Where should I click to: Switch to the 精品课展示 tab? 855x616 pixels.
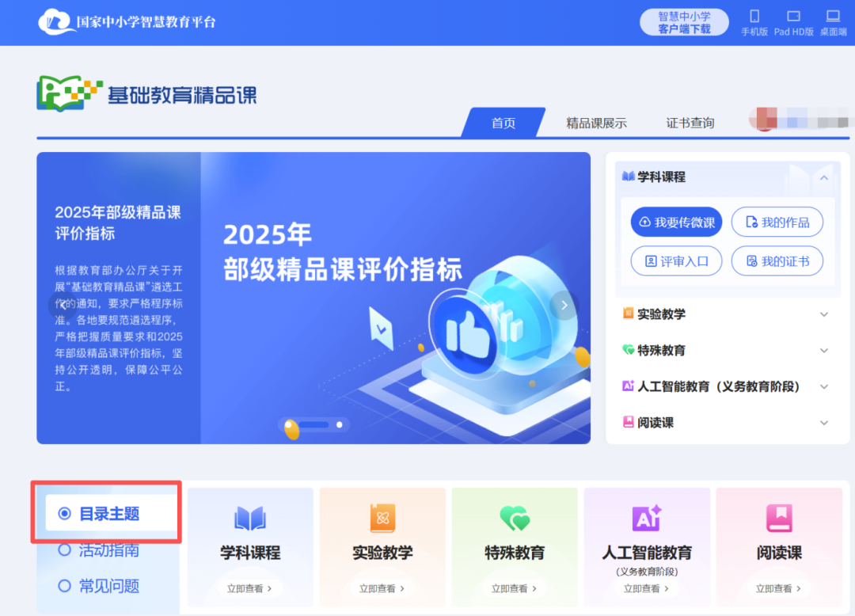[x=596, y=124]
